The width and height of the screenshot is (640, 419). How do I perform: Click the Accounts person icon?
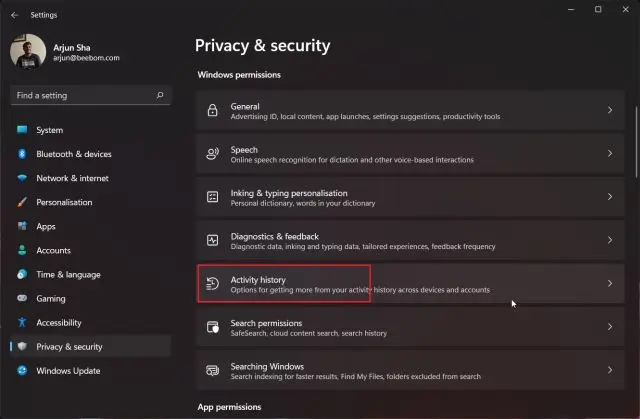(x=22, y=250)
